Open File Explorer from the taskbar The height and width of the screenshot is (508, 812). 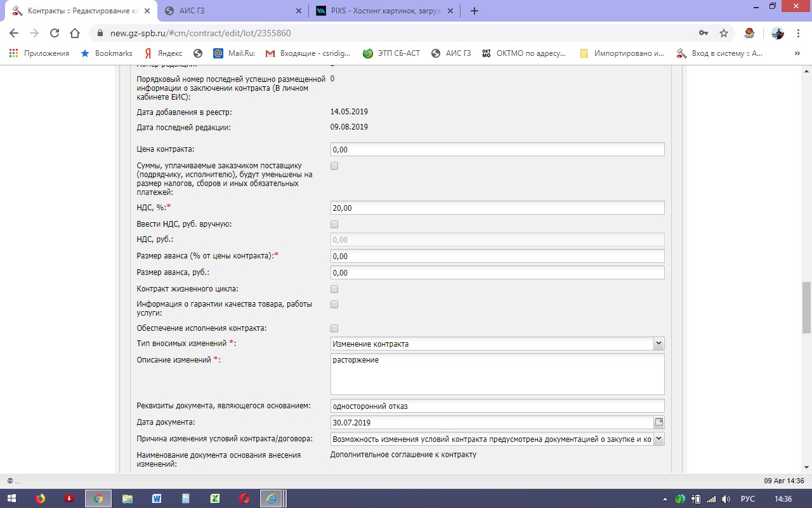[x=128, y=498]
